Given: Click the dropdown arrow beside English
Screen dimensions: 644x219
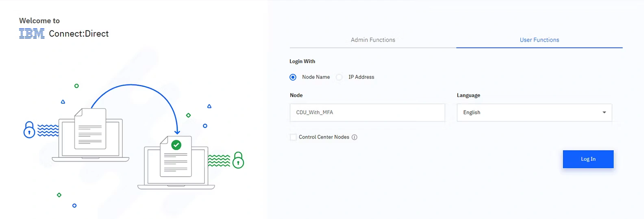Looking at the screenshot, I should 604,113.
